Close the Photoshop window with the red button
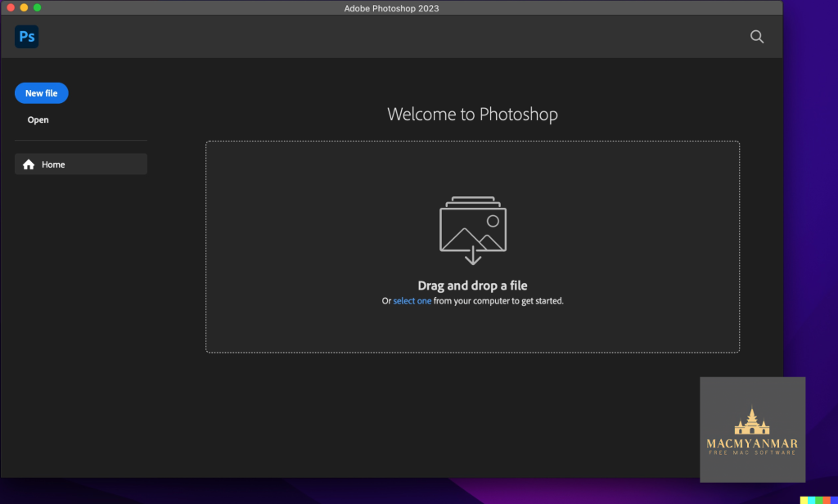Image resolution: width=838 pixels, height=504 pixels. 11,7
